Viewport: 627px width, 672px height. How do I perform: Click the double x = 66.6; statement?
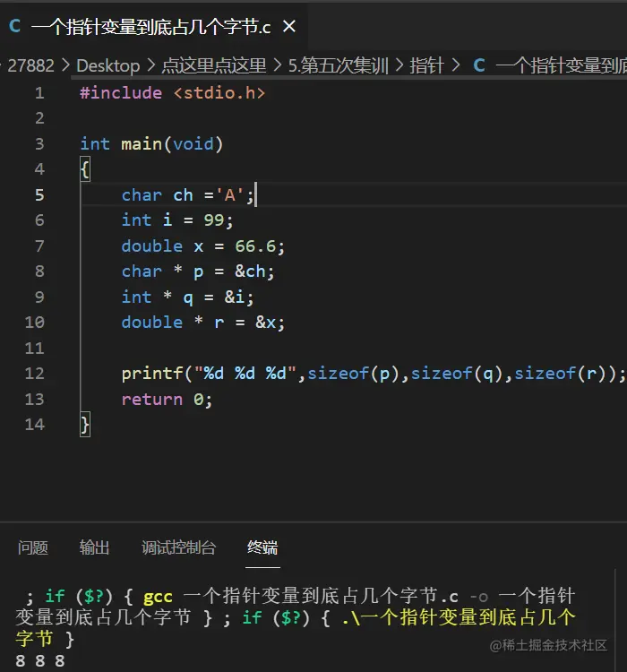tap(203, 246)
